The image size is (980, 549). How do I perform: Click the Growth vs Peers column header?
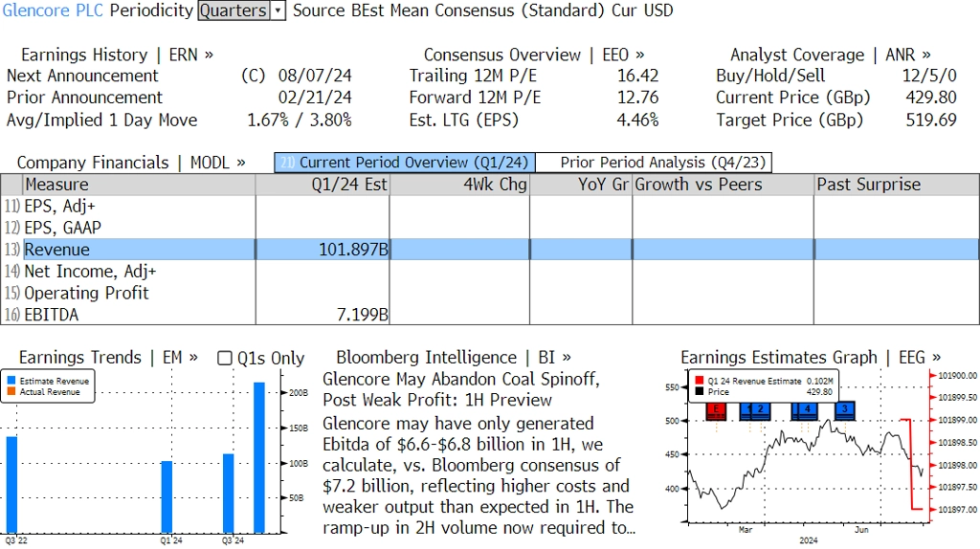(724, 185)
